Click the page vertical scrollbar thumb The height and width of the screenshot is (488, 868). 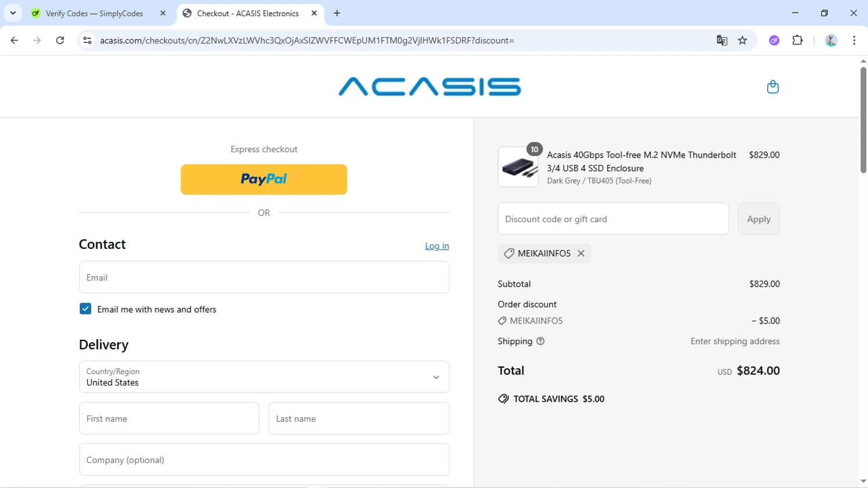tap(863, 120)
